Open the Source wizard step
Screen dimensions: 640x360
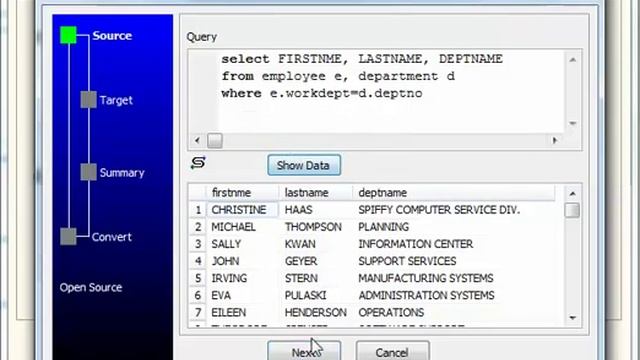pyautogui.click(x=112, y=36)
